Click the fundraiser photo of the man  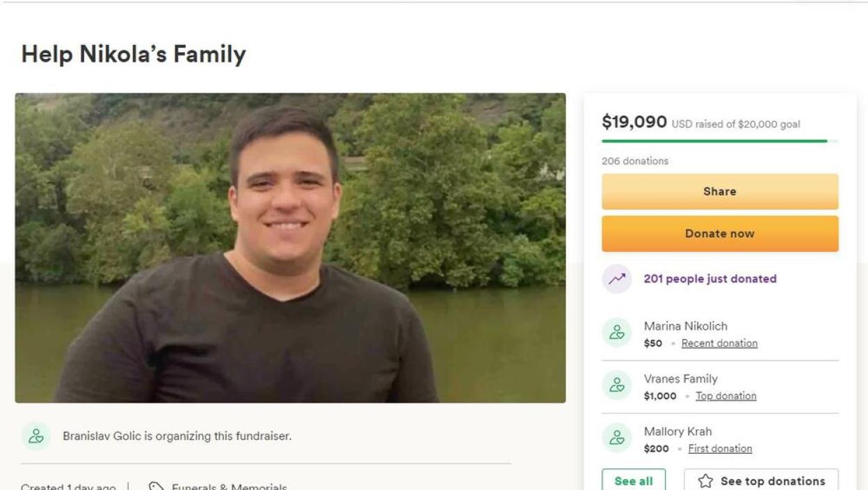coord(290,248)
